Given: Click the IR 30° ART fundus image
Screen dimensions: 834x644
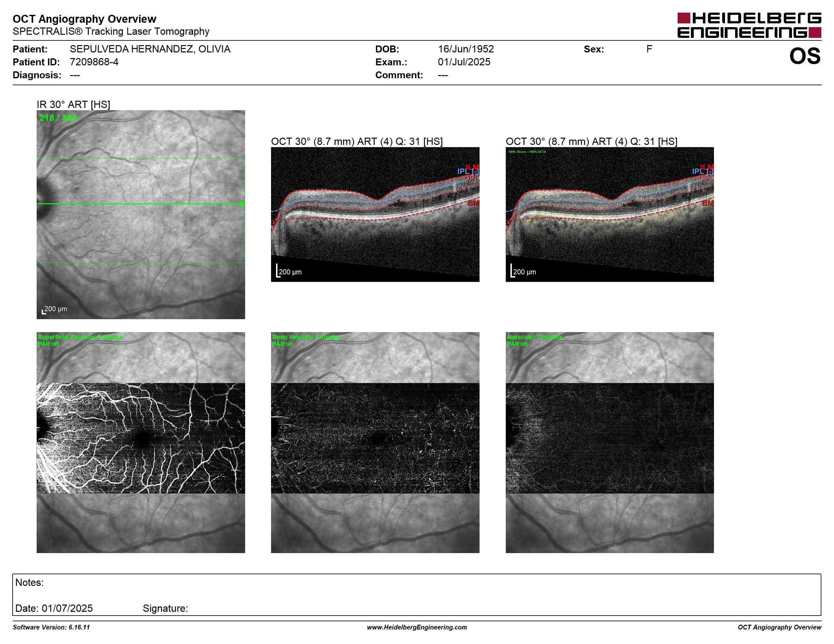Looking at the screenshot, I should (x=141, y=214).
